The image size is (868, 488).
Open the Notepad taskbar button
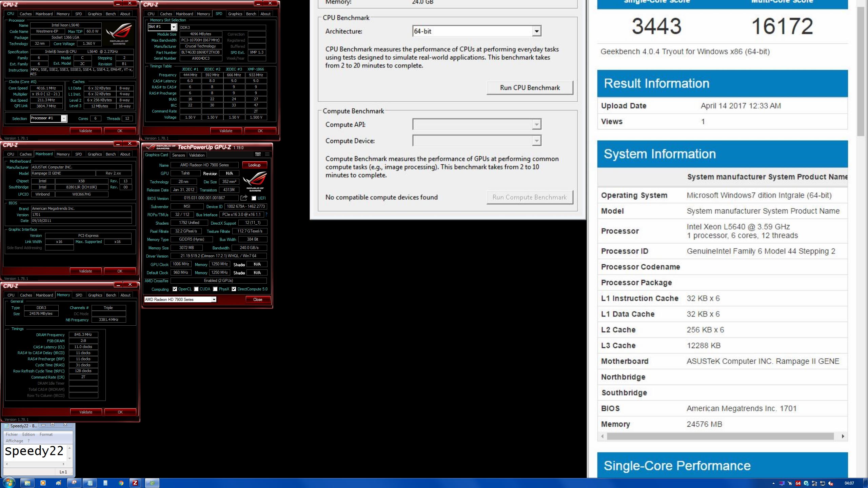pos(90,483)
